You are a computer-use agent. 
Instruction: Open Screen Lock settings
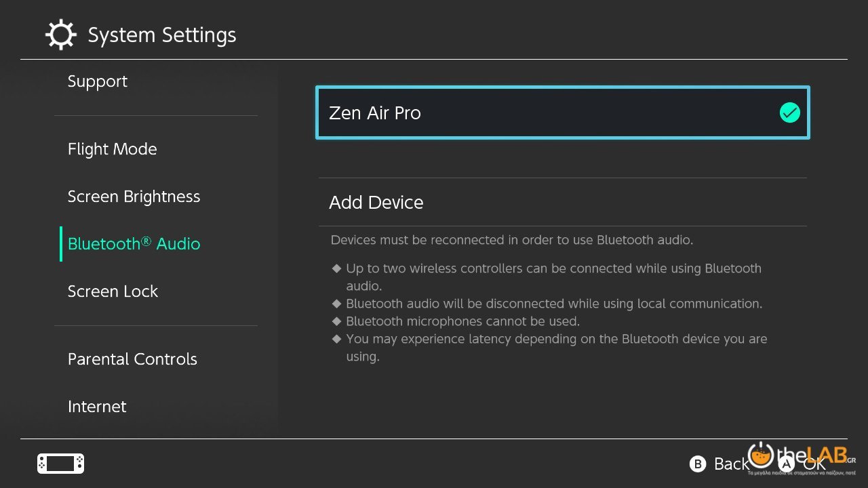113,291
